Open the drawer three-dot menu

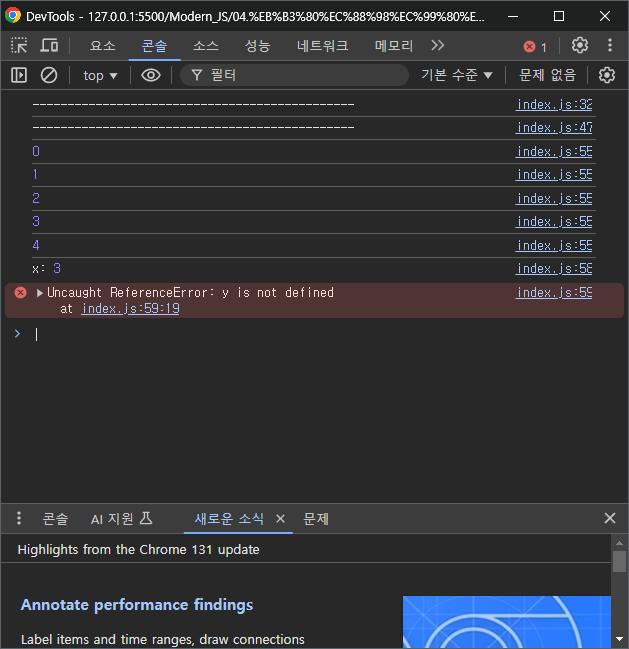[x=19, y=518]
